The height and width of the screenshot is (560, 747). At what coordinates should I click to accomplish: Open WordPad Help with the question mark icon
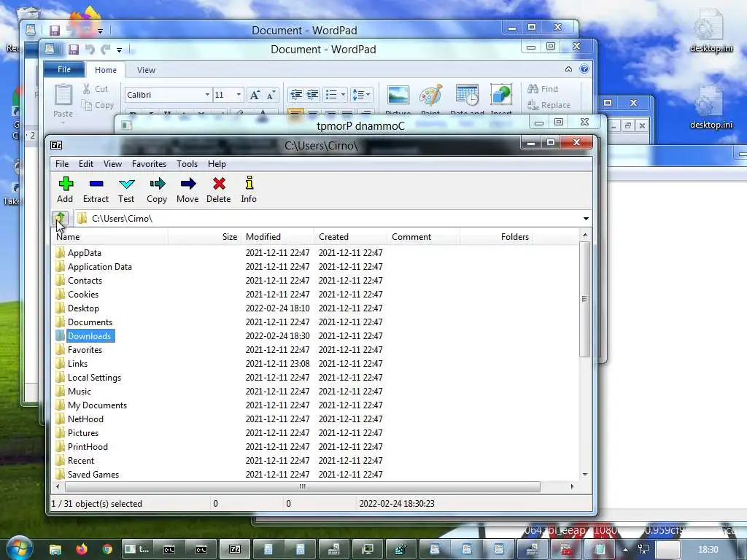[584, 69]
